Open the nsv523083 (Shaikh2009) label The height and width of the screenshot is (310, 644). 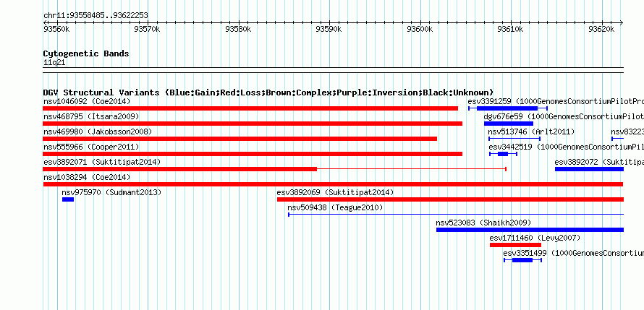(x=483, y=223)
